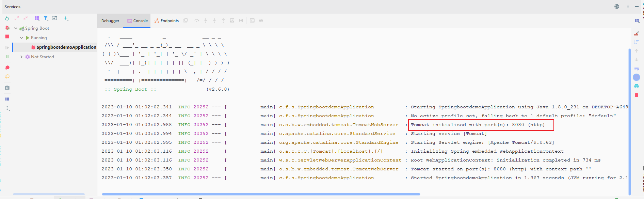Open the Services options three-dot menu

[628, 6]
